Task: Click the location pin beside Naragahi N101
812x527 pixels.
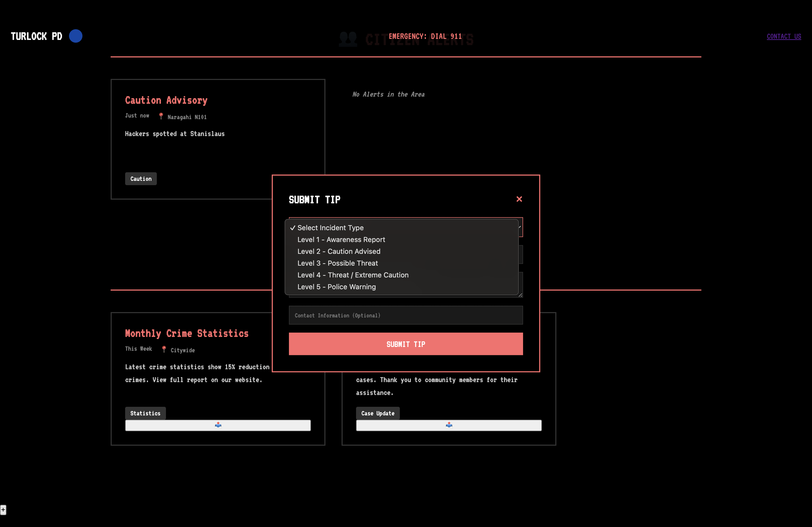Action: (161, 116)
